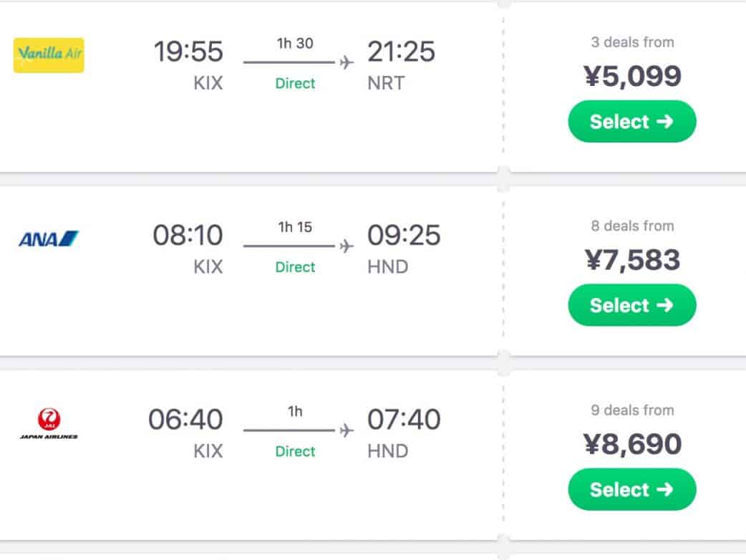
Task: Click the 07:40 HND arrival time
Action: [x=403, y=420]
